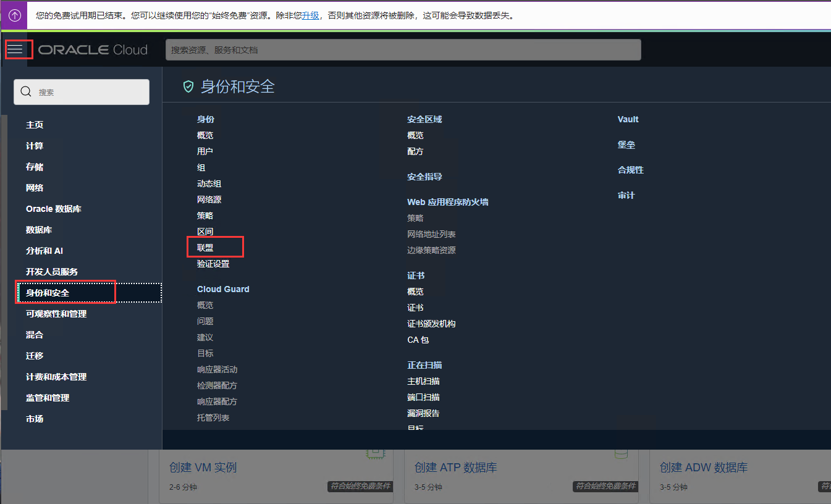Go to 主机扫描

(x=423, y=381)
